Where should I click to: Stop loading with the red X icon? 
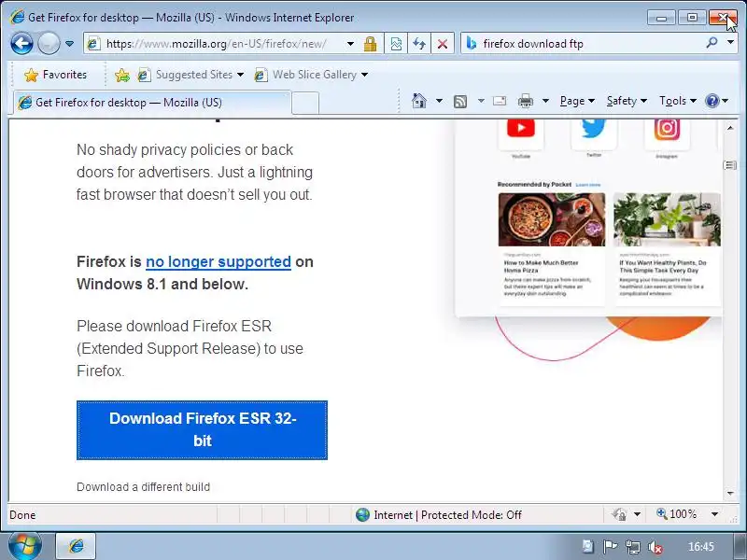pos(443,44)
